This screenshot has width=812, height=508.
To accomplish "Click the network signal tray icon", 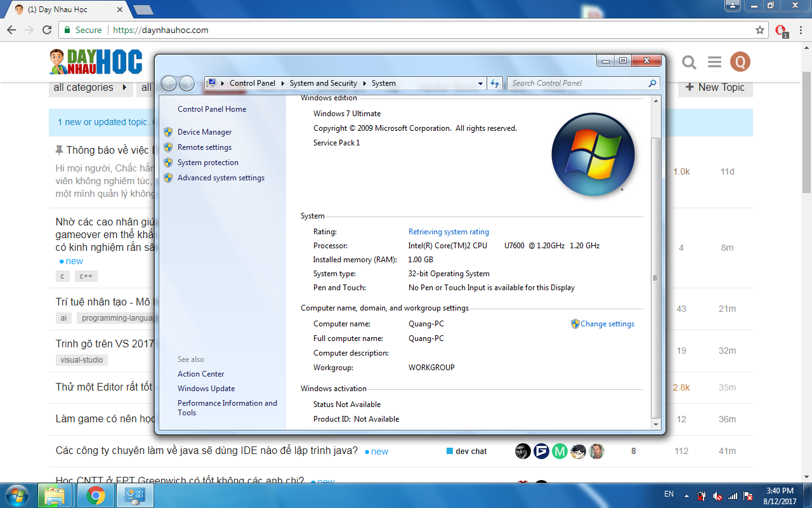I will tap(733, 496).
